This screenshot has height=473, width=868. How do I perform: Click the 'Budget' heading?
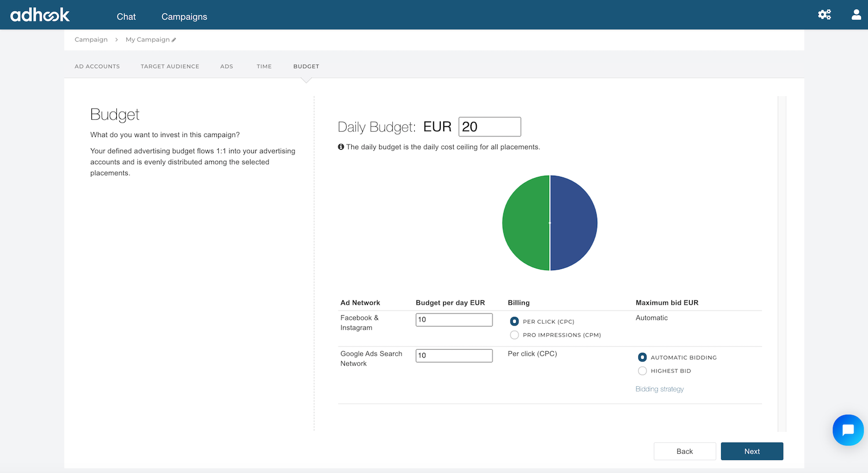[x=115, y=114]
